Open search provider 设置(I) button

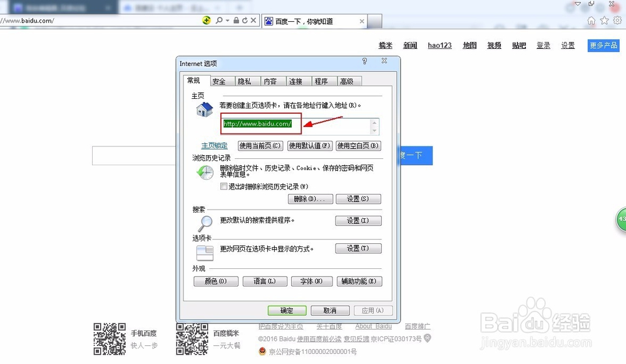[x=358, y=221]
